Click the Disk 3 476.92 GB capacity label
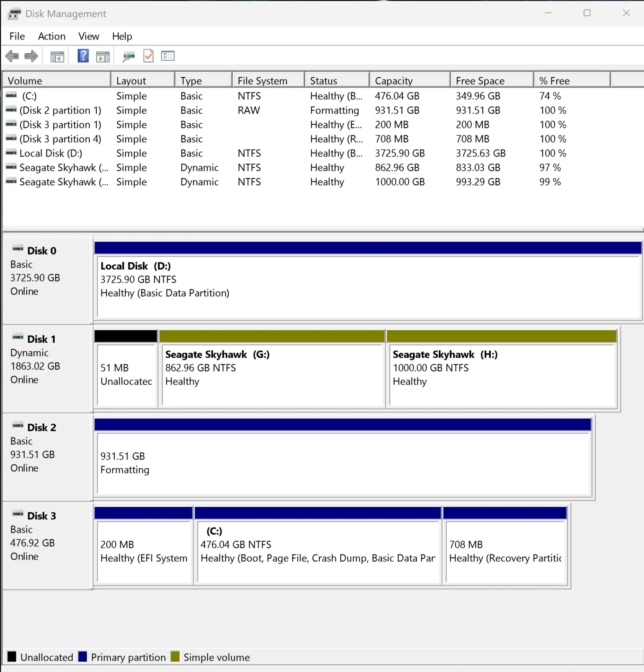 tap(32, 542)
